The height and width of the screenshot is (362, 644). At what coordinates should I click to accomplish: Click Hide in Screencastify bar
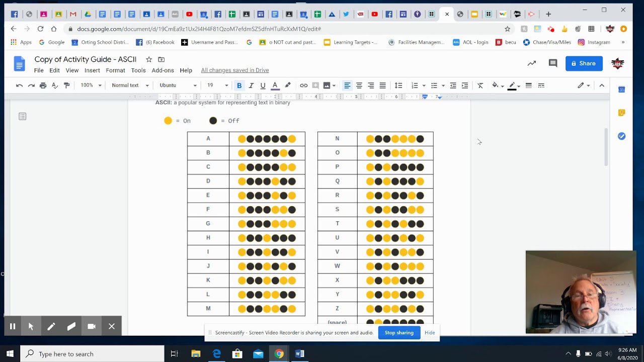(430, 333)
